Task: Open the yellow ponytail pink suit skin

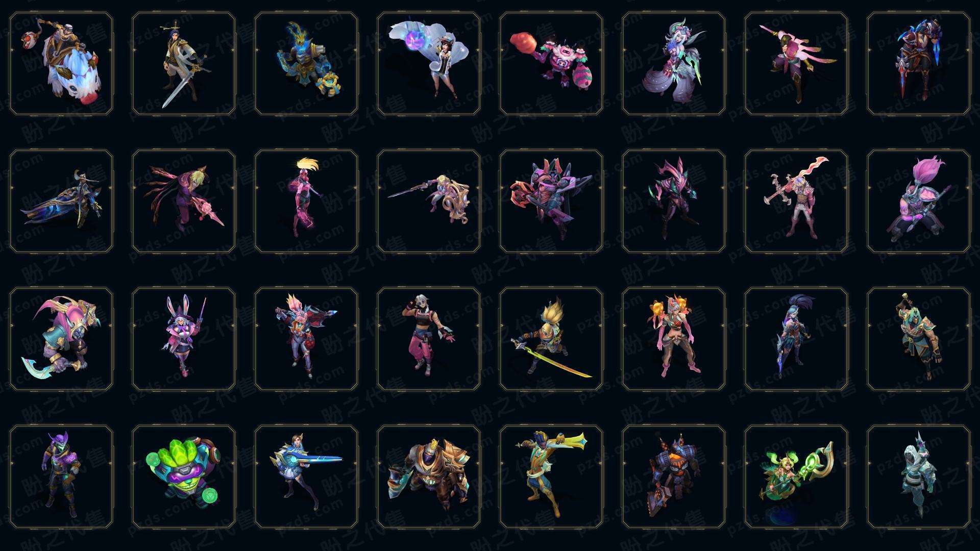Action: (x=306, y=201)
